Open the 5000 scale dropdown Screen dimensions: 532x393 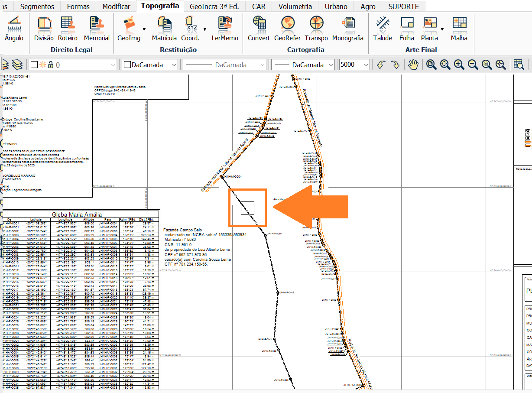click(354, 65)
